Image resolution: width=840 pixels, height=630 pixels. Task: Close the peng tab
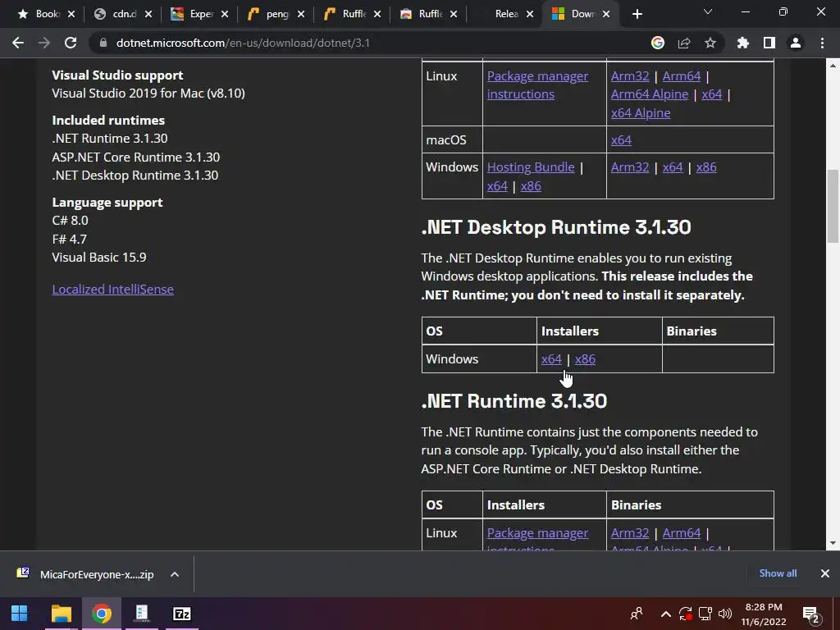[x=301, y=14]
